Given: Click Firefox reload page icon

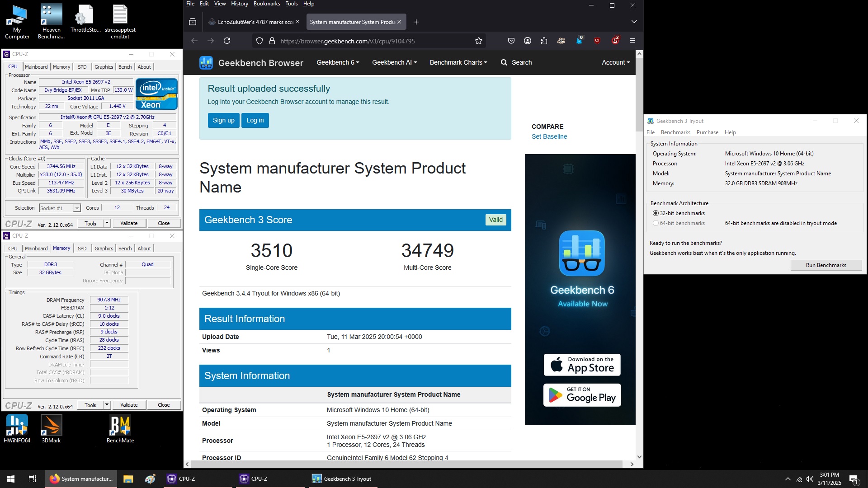Looking at the screenshot, I should (x=227, y=41).
